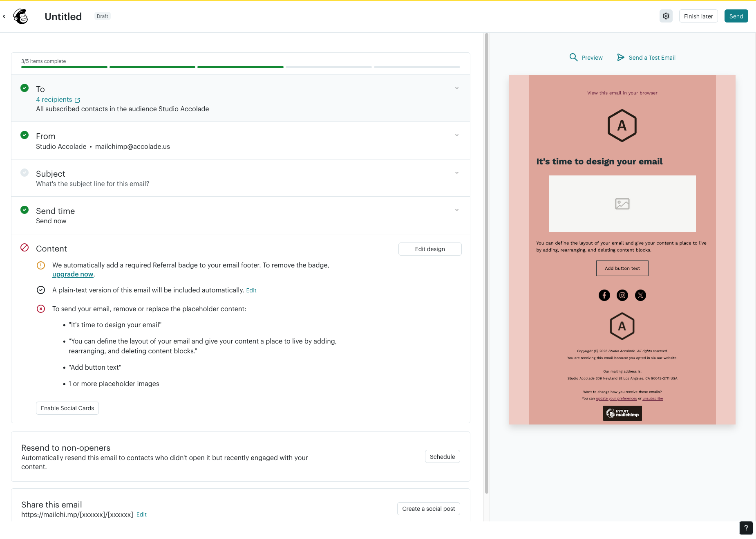Click the X social icon in preview
756x539 pixels.
coord(640,295)
